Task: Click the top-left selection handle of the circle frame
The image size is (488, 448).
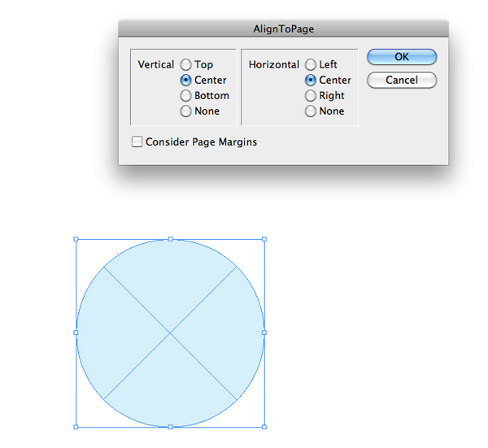Action: point(76,239)
